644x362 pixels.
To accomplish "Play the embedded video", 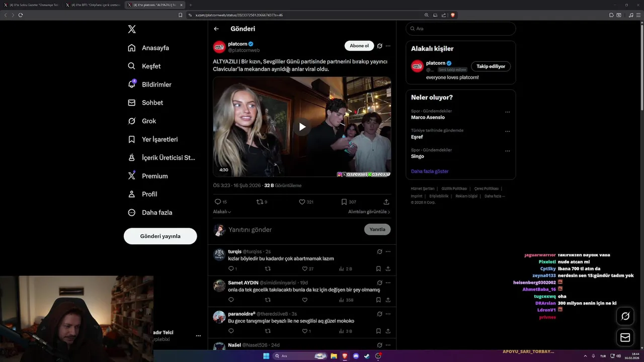I will click(302, 127).
